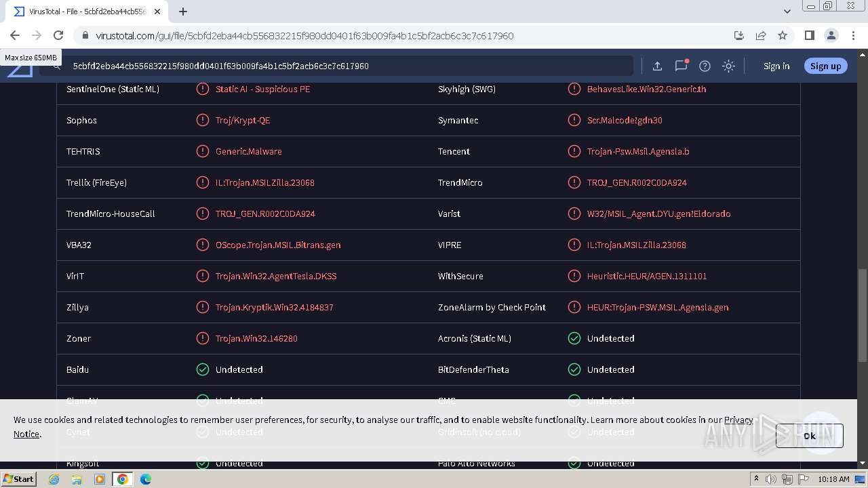The width and height of the screenshot is (868, 488).
Task: Accept cookies with Ok button
Action: pyautogui.click(x=810, y=436)
